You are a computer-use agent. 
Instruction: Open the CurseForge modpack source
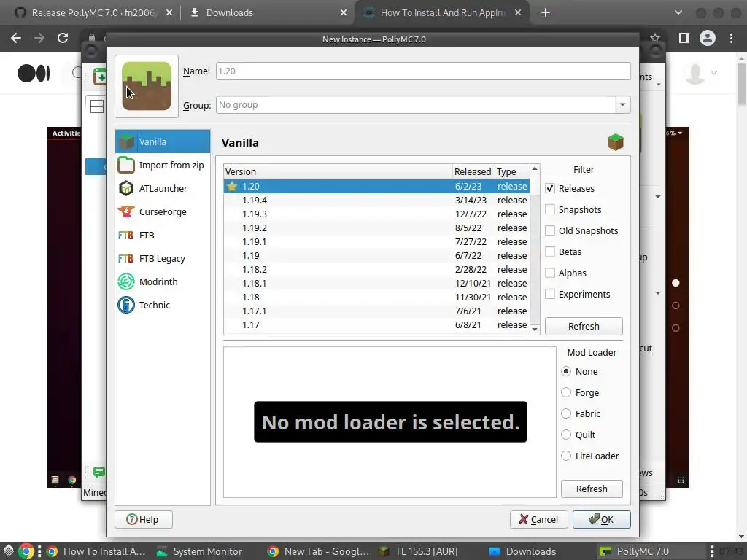click(x=163, y=211)
